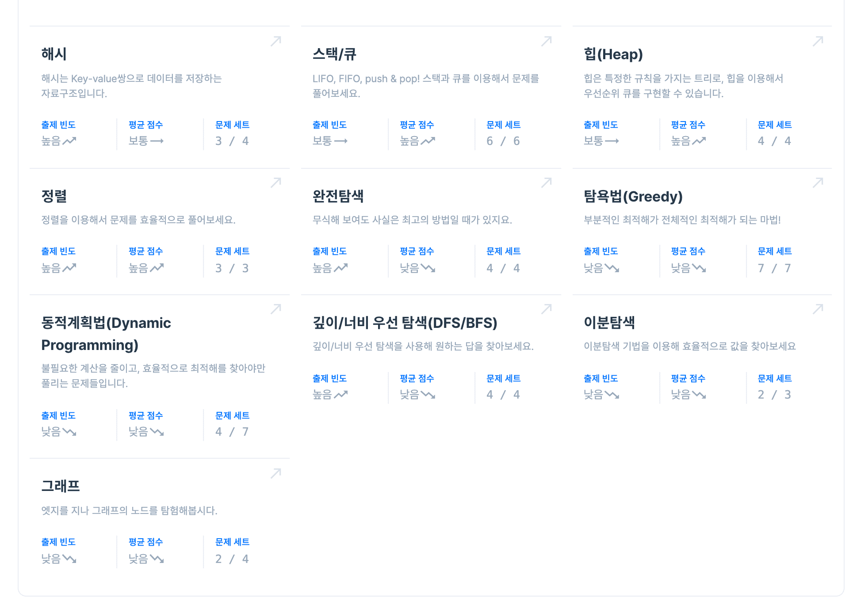Open the 힙(Heap) problem category

tap(613, 54)
